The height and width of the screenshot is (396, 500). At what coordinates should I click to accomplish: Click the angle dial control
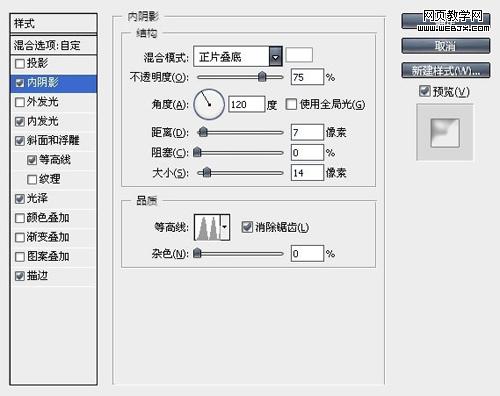click(209, 104)
